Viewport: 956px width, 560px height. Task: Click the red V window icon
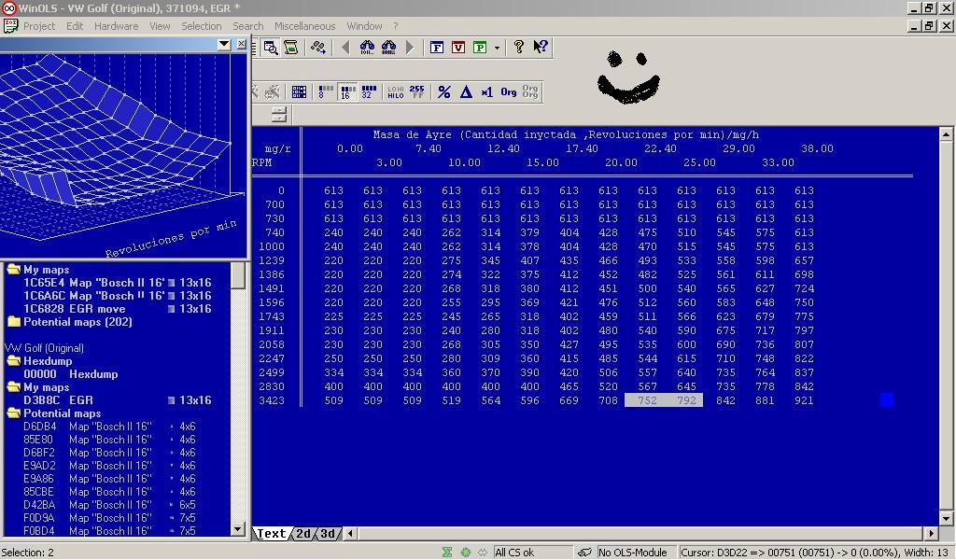[x=457, y=48]
